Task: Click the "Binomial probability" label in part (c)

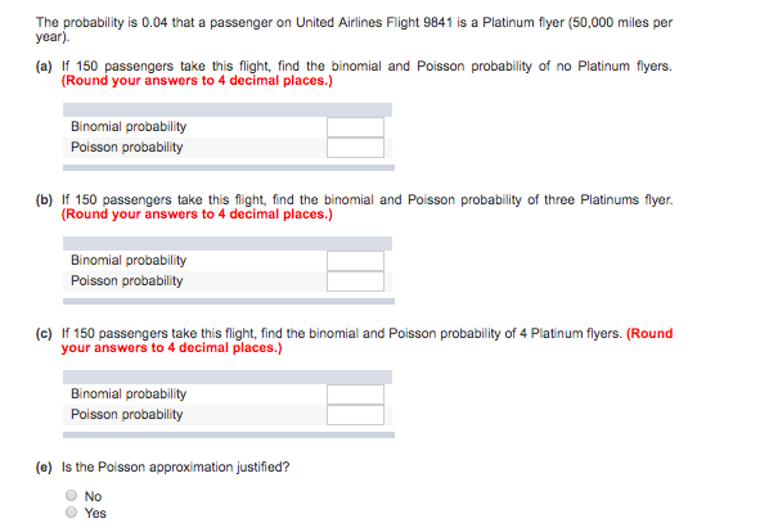Action: (x=129, y=394)
